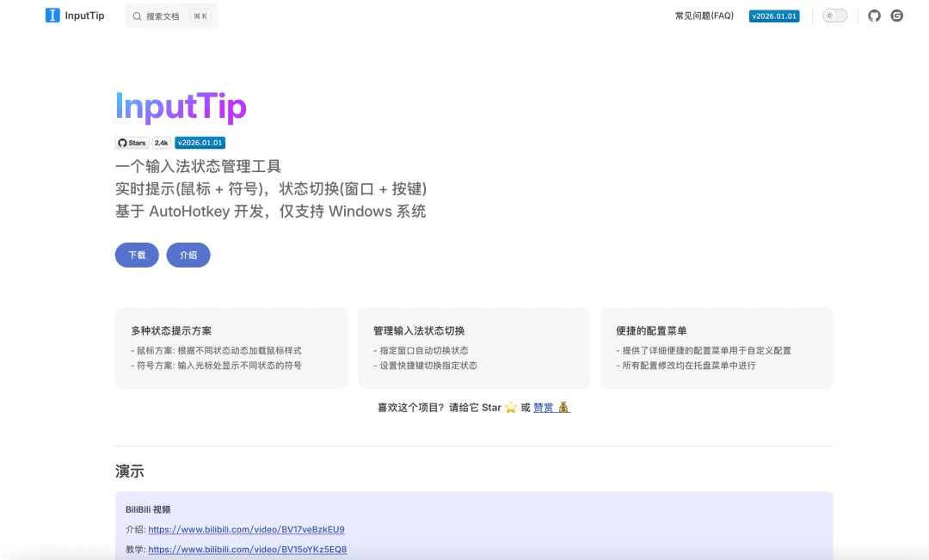Click the v2026.01.01 badge under title

200,143
